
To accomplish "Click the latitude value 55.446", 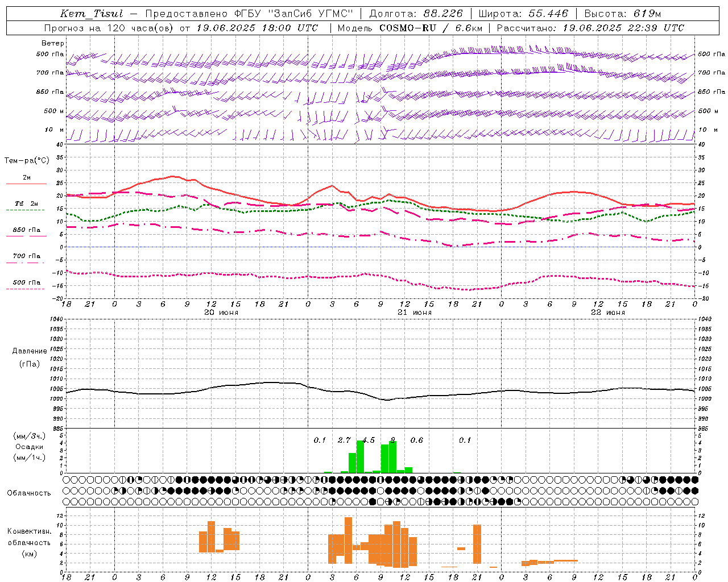I will tap(548, 14).
